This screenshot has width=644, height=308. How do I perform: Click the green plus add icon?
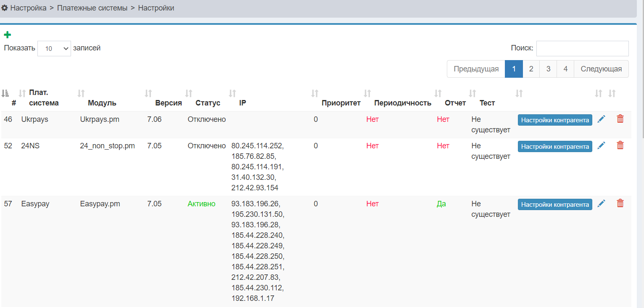7,35
